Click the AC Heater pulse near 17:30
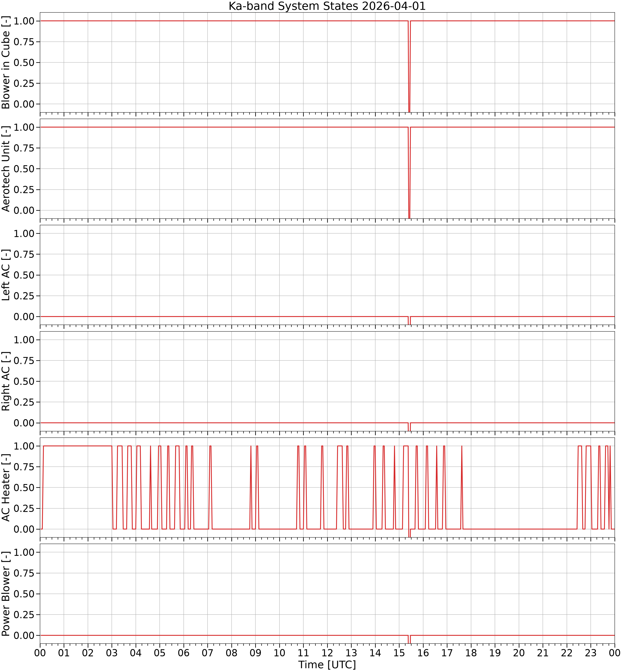 click(x=462, y=487)
